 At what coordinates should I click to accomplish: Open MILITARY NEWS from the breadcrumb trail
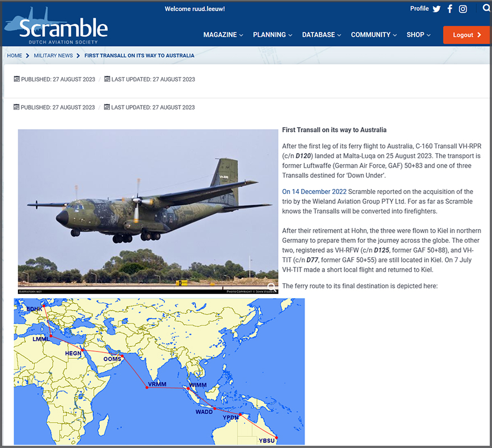pyautogui.click(x=53, y=56)
